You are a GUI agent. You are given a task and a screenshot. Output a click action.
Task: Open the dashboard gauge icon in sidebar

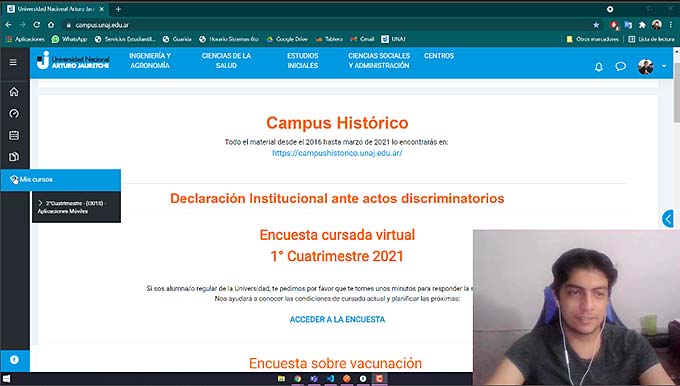tap(14, 114)
